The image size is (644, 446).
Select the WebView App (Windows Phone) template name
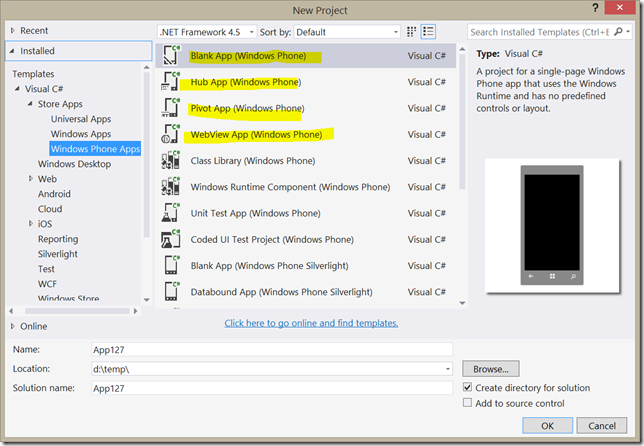tap(256, 135)
